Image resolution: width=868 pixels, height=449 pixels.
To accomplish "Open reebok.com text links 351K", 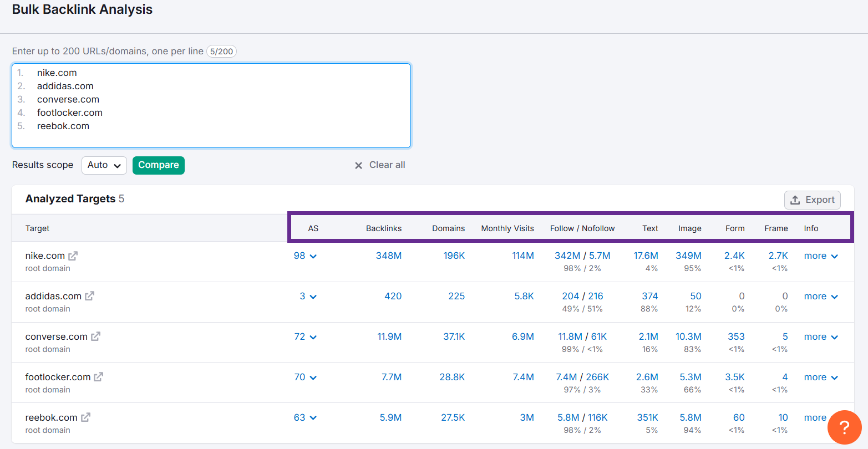I will point(648,417).
